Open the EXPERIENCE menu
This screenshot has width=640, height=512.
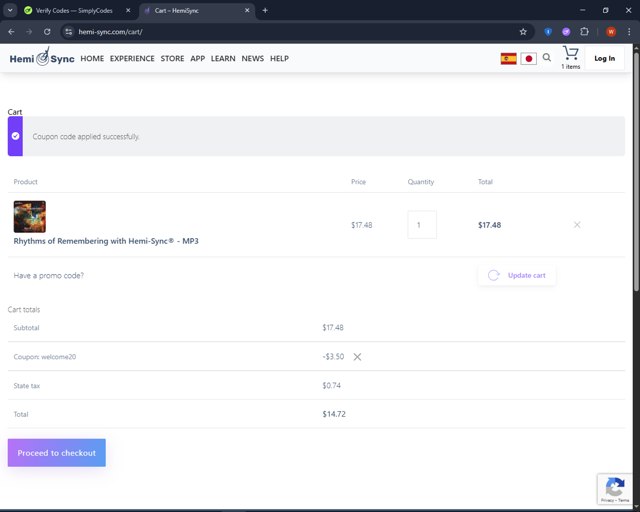click(132, 58)
